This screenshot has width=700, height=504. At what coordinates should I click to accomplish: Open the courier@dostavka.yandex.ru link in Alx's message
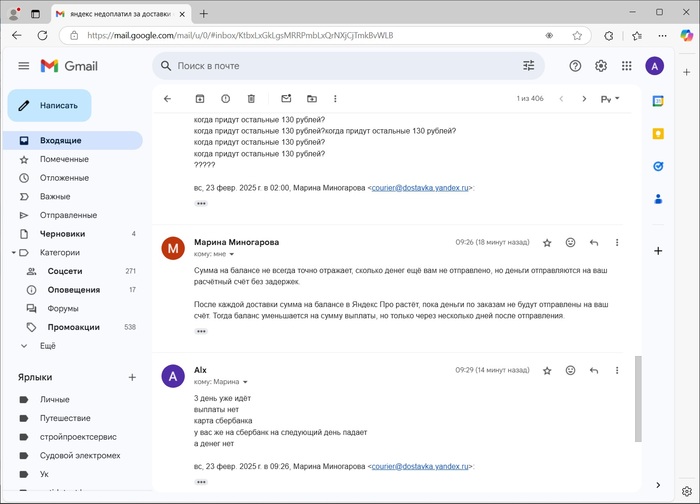click(x=419, y=466)
